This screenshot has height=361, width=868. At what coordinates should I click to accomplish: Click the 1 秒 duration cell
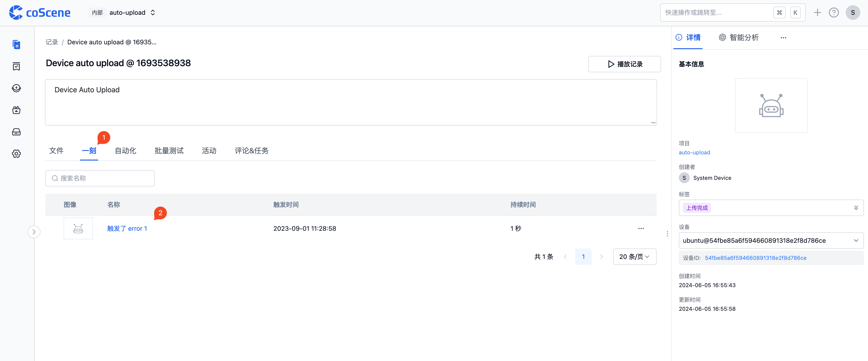pyautogui.click(x=516, y=228)
